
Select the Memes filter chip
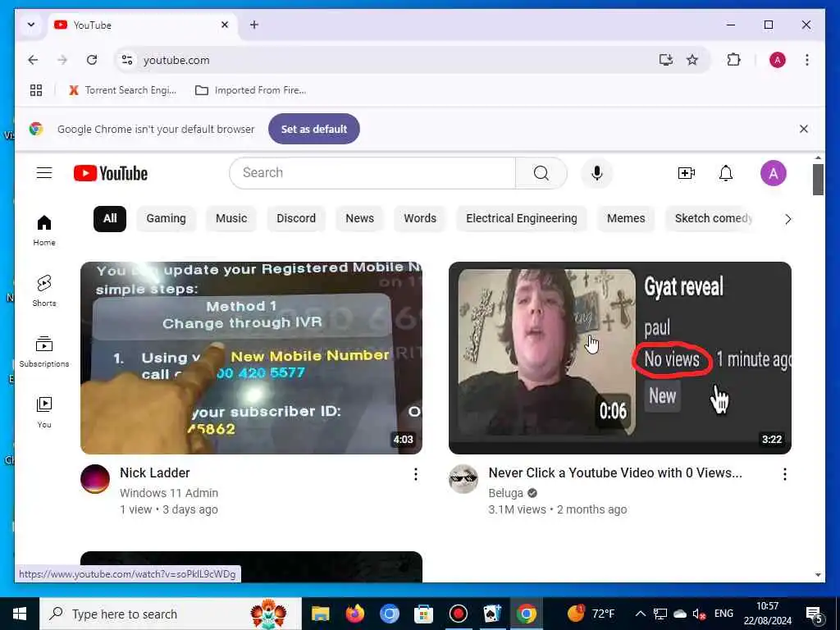coord(626,218)
